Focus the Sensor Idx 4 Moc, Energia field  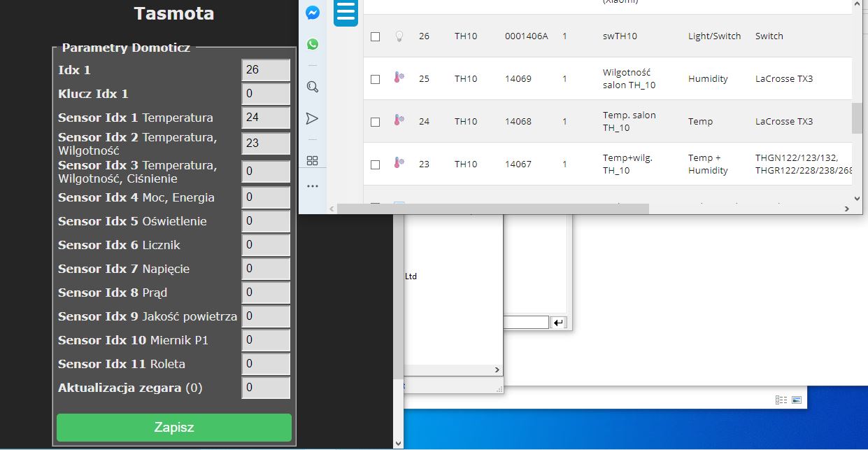pyautogui.click(x=266, y=197)
